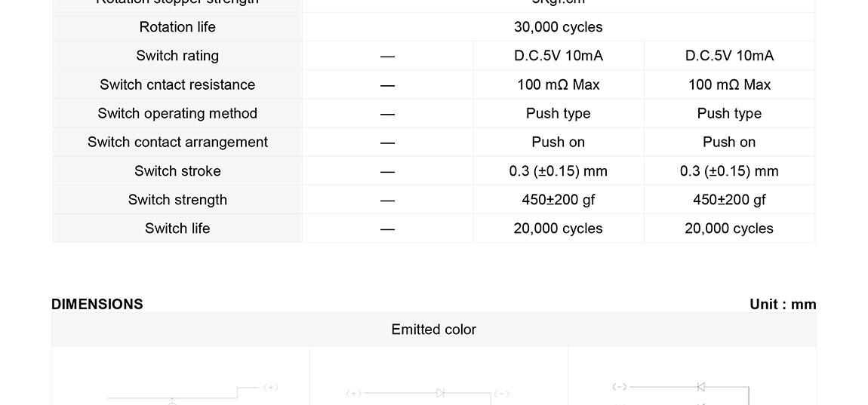Click the dash in the Switch stroke row
The height and width of the screenshot is (405, 868).
click(387, 172)
